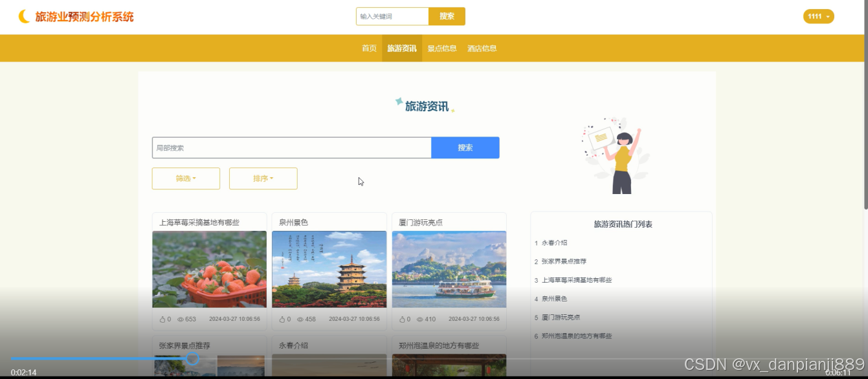Open 郑州泡温泉的地方有哪些 card title

pyautogui.click(x=439, y=345)
